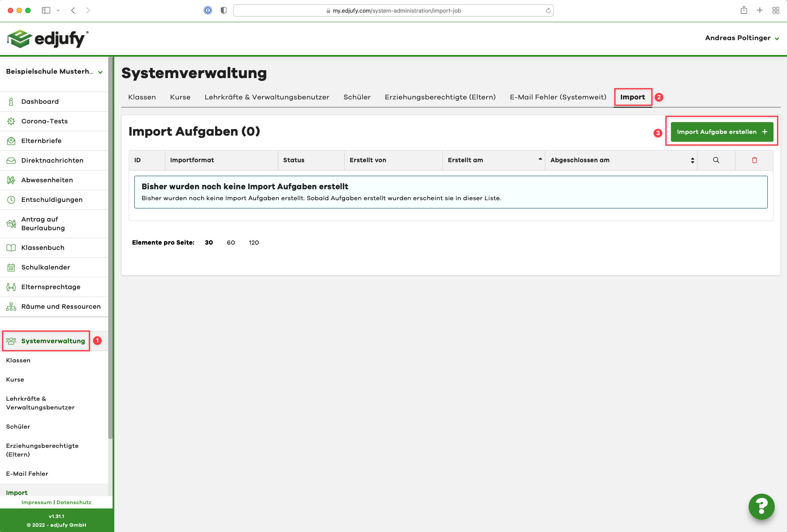Set elements per page to 120
787x532 pixels.
(253, 242)
